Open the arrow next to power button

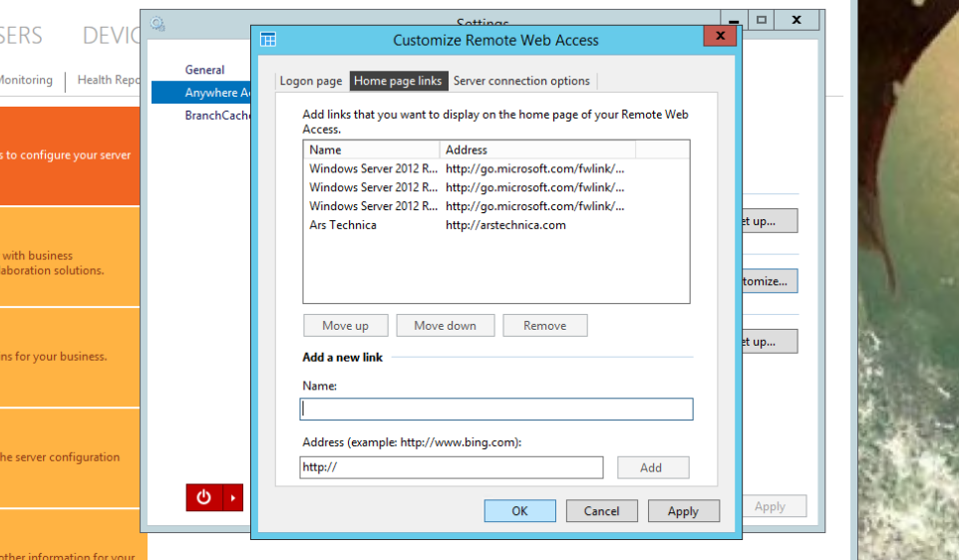click(x=233, y=497)
